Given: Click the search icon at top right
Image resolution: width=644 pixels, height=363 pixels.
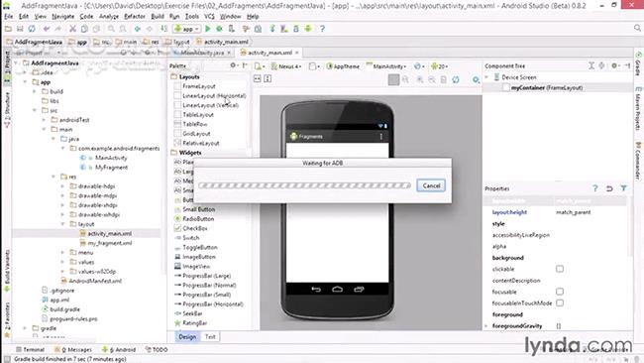Looking at the screenshot, I should [x=637, y=28].
